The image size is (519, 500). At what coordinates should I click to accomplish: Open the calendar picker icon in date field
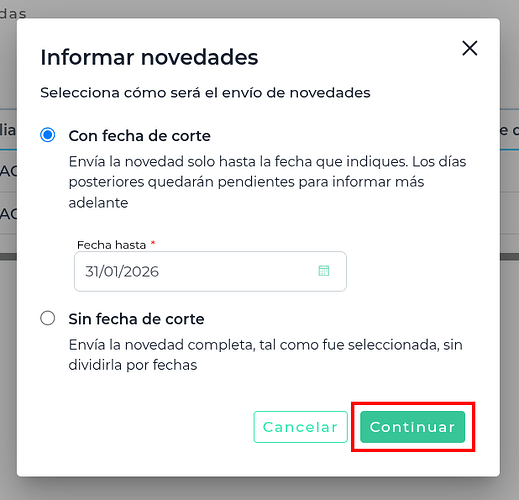pos(324,271)
